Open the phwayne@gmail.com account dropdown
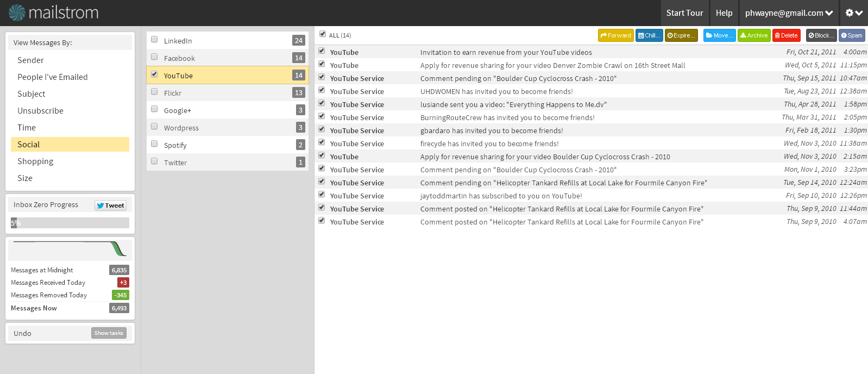This screenshot has height=374, width=868. 789,13
